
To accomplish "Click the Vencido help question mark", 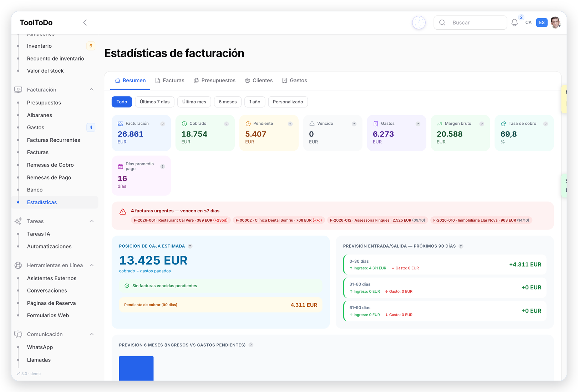I will coord(354,124).
